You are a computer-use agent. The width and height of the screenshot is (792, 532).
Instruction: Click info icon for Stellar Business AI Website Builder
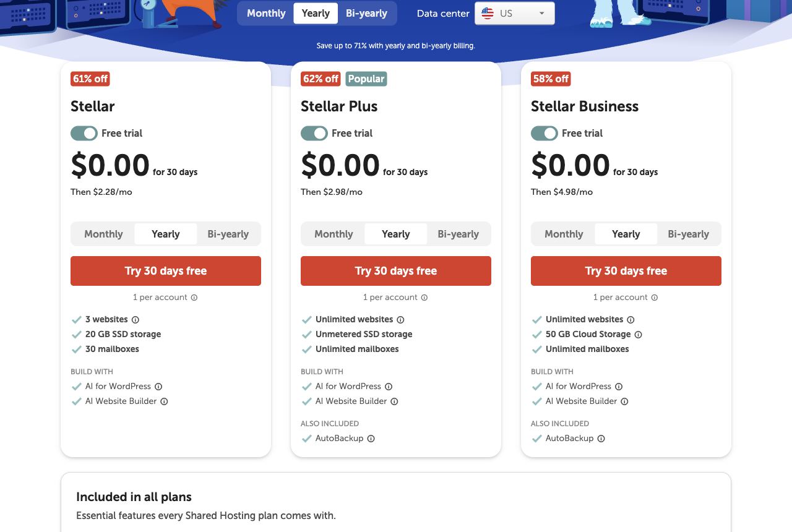[x=625, y=401]
